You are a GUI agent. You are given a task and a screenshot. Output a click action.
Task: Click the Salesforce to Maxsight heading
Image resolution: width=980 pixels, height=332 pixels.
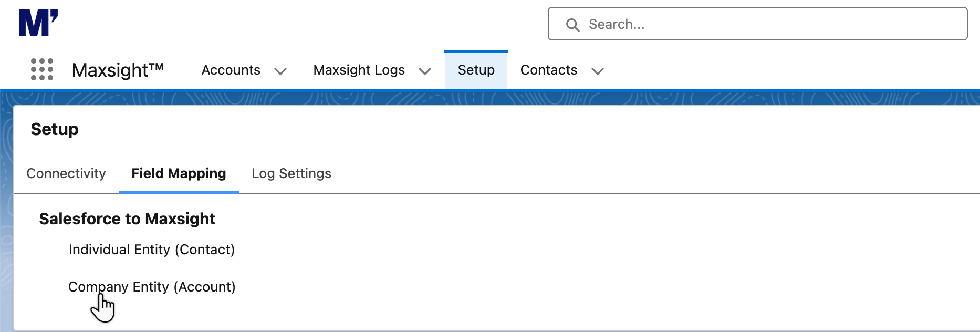coord(127,219)
